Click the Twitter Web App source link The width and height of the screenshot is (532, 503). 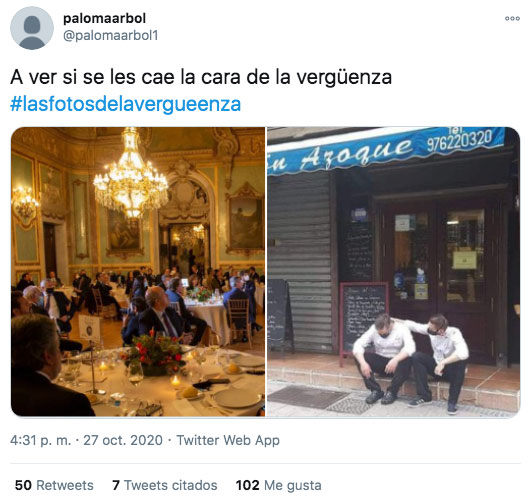coord(228,441)
